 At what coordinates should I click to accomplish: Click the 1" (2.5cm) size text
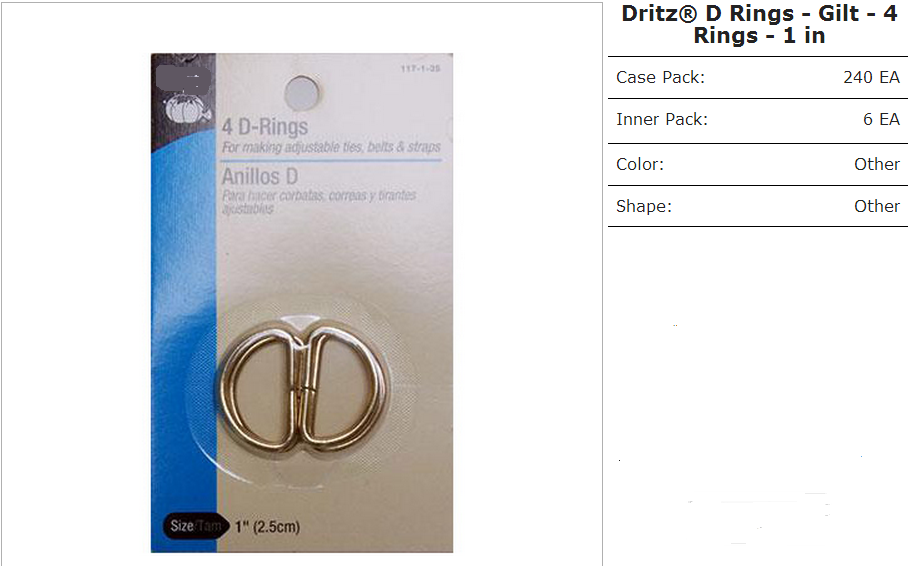pyautogui.click(x=267, y=526)
